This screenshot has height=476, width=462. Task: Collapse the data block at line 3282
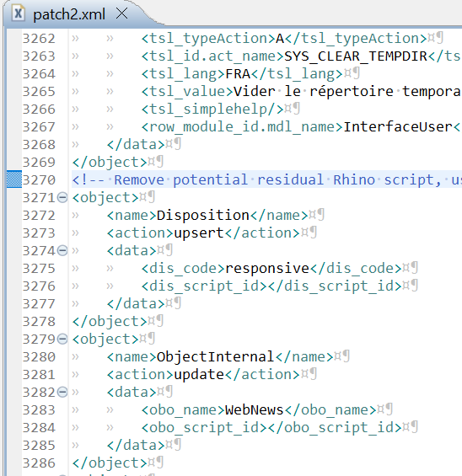62,393
